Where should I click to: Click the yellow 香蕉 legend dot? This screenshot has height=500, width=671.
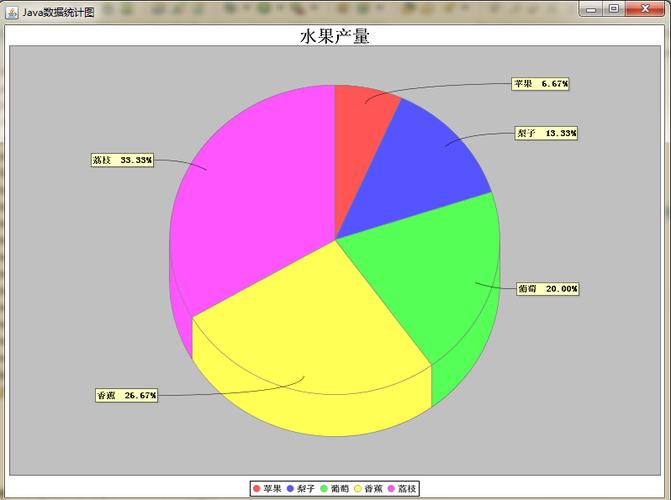[358, 488]
